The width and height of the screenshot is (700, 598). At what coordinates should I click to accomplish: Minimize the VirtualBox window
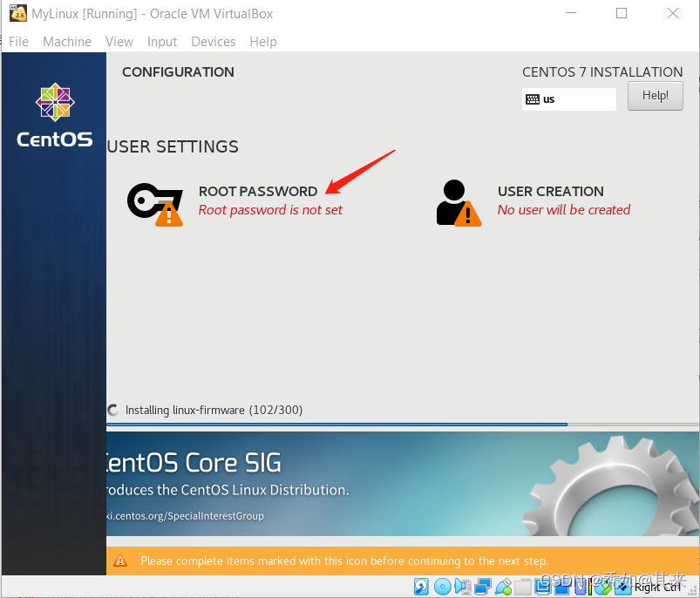tap(570, 13)
